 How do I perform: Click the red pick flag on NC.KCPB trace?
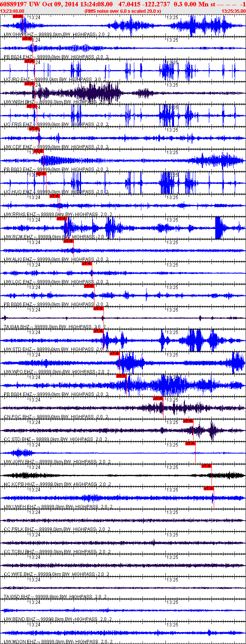pos(207,466)
